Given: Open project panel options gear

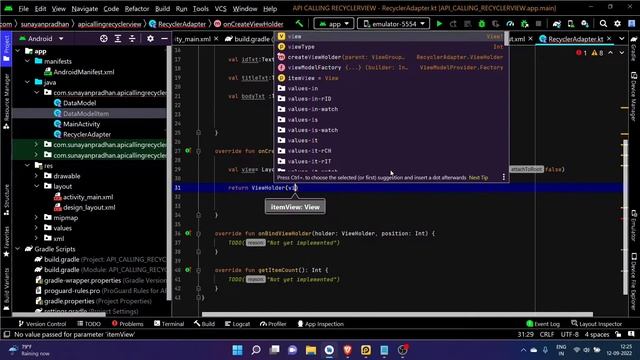Looking at the screenshot, I should pyautogui.click(x=150, y=38).
